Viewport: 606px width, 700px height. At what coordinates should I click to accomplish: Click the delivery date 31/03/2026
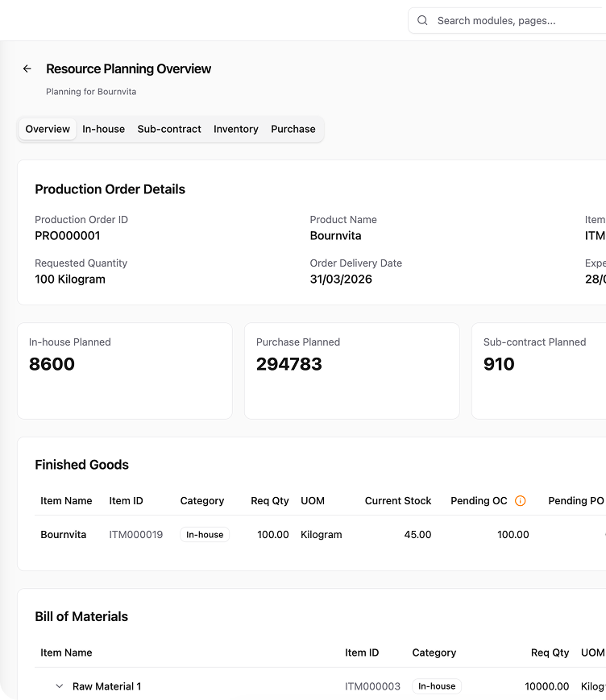pyautogui.click(x=341, y=279)
